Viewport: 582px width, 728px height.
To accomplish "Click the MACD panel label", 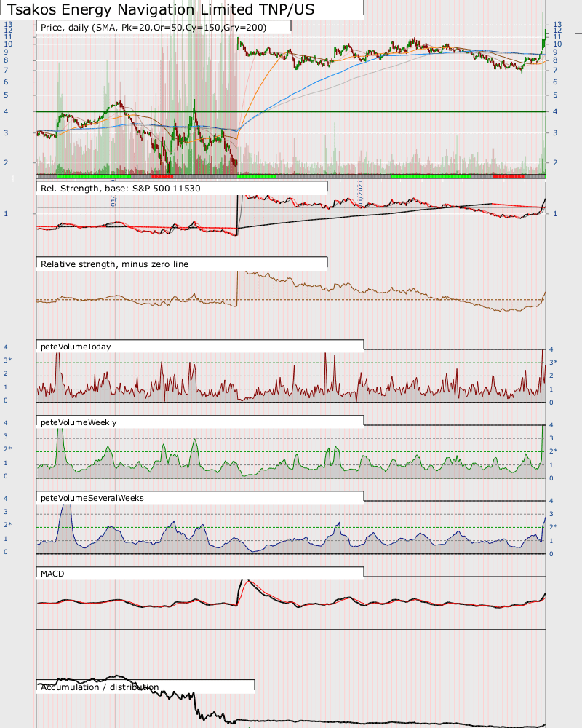I will 52,574.
